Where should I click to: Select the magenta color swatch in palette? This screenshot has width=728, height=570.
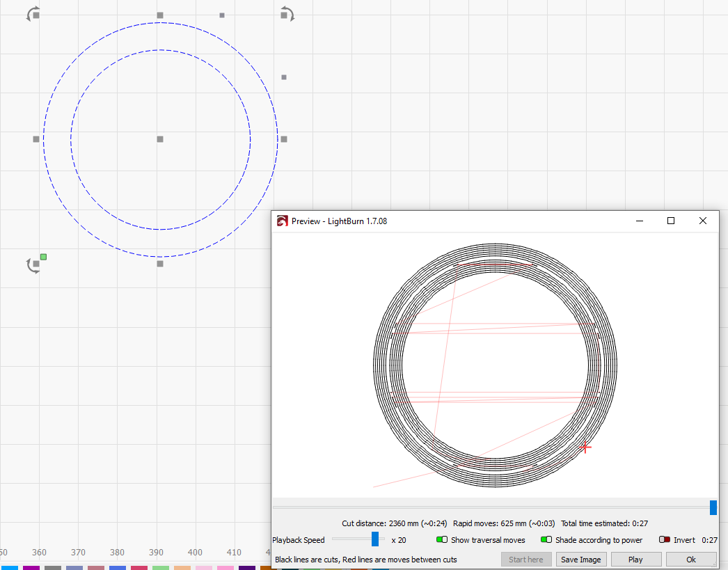coord(31,568)
